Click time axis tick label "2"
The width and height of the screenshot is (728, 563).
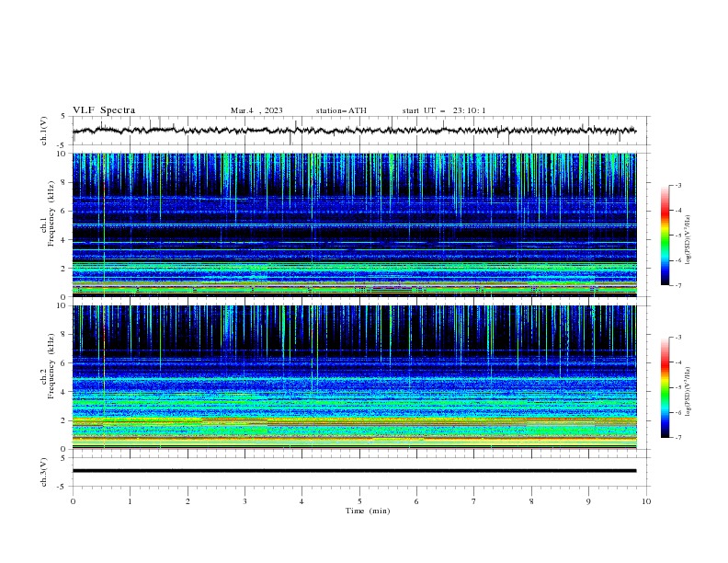188,501
